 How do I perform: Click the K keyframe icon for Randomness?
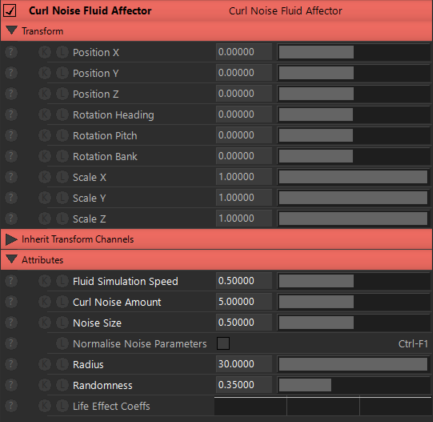click(45, 385)
